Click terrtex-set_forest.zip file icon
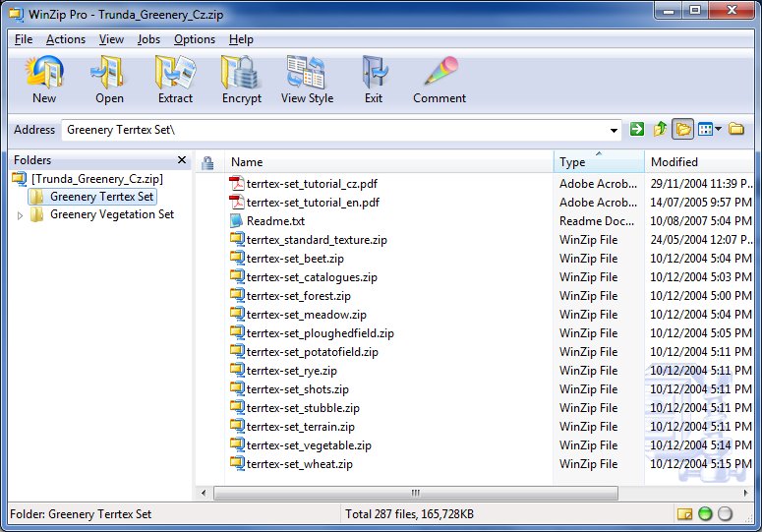762x532 pixels. (237, 295)
